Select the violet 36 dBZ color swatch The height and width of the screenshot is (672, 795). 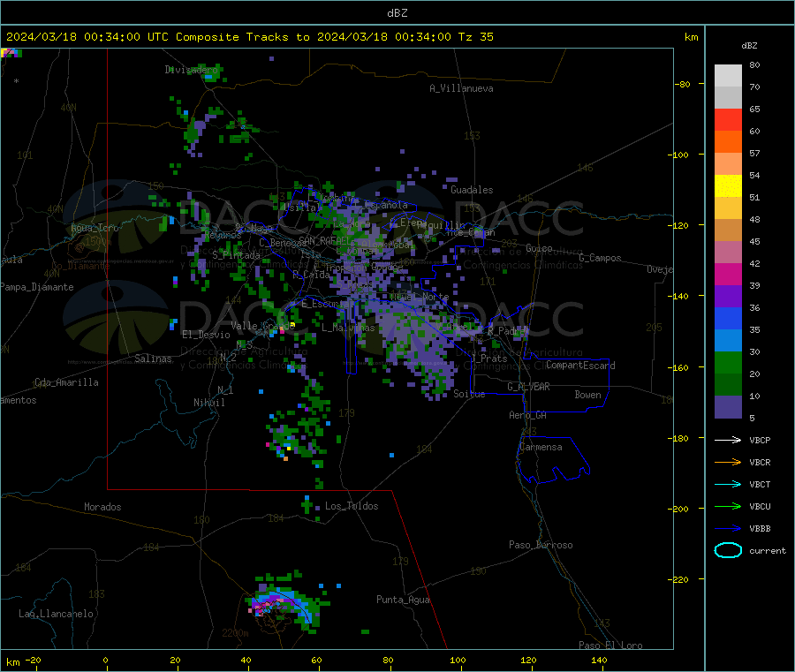point(728,297)
